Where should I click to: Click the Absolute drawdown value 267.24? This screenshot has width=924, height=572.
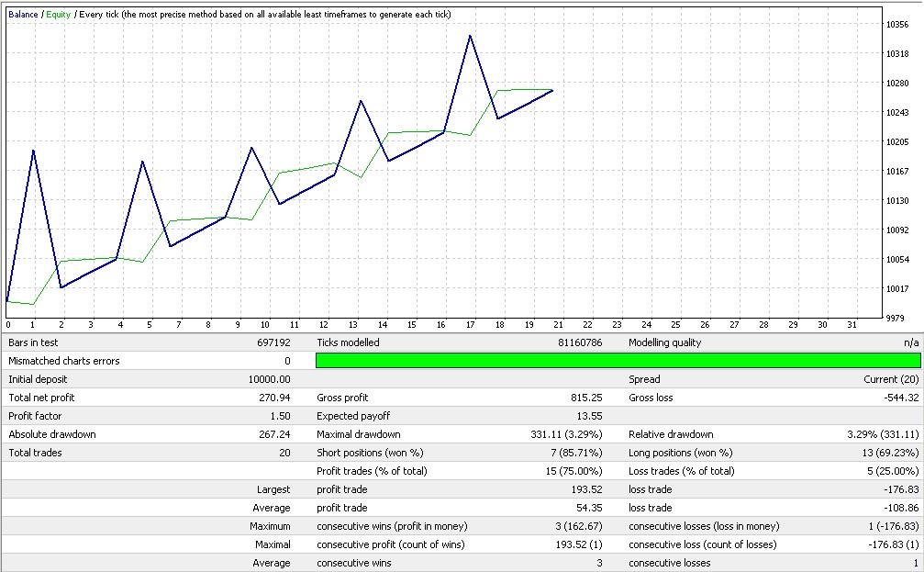point(274,434)
